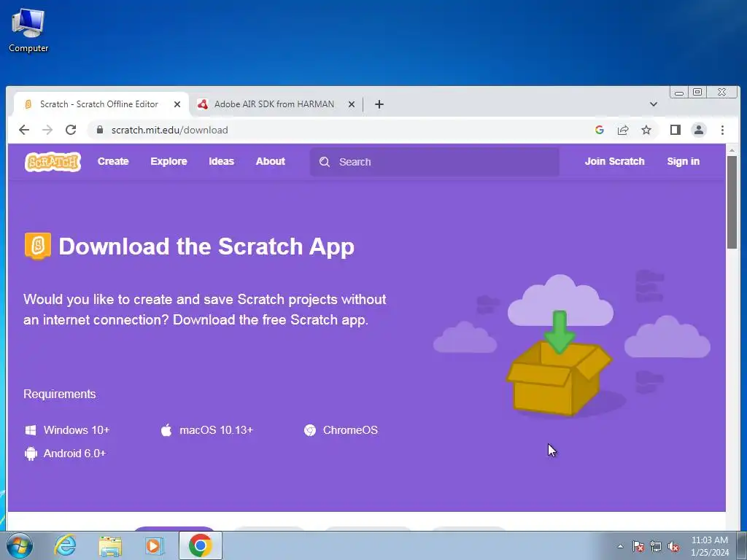
Task: Click the Apple logo icon
Action: coord(166,430)
